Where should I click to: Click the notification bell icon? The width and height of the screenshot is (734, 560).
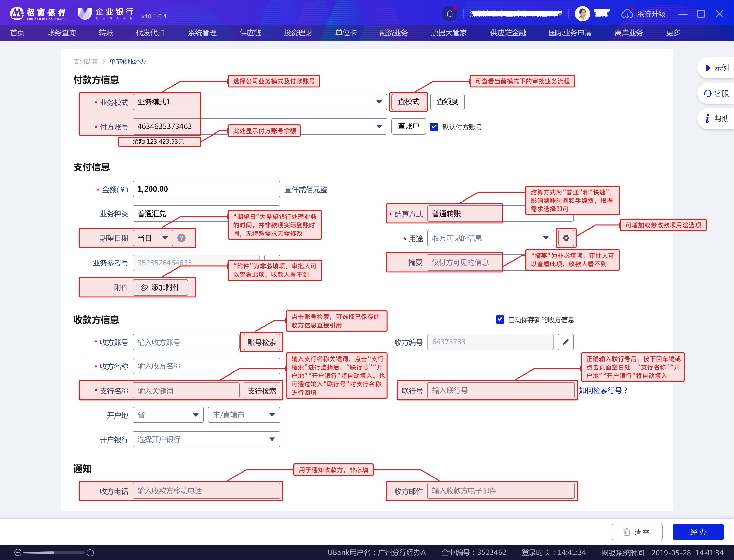(x=450, y=14)
